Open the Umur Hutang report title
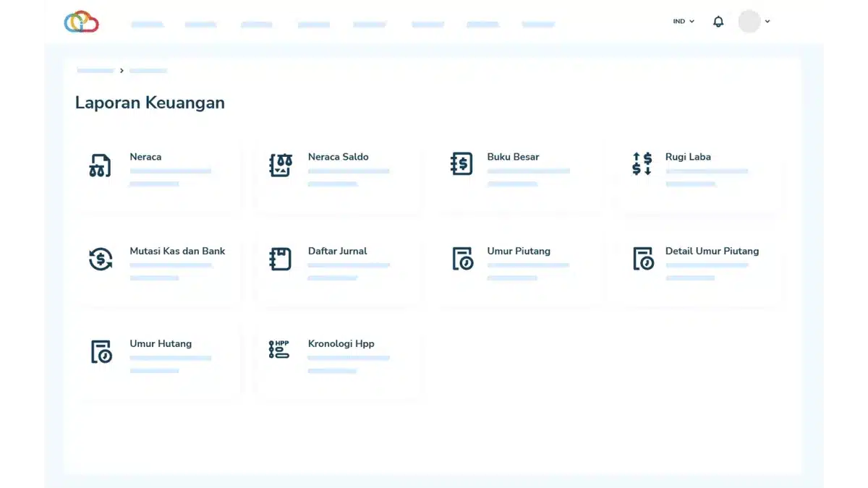 tap(161, 343)
